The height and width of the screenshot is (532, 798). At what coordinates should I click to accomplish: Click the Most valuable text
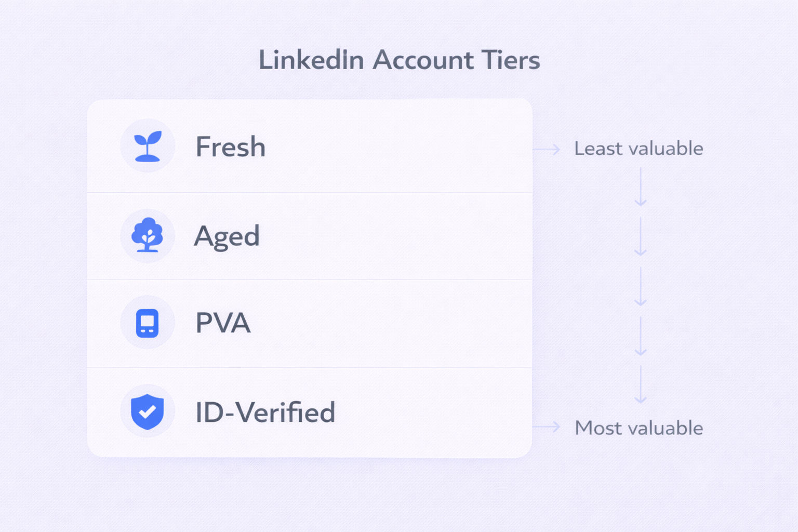coord(639,428)
